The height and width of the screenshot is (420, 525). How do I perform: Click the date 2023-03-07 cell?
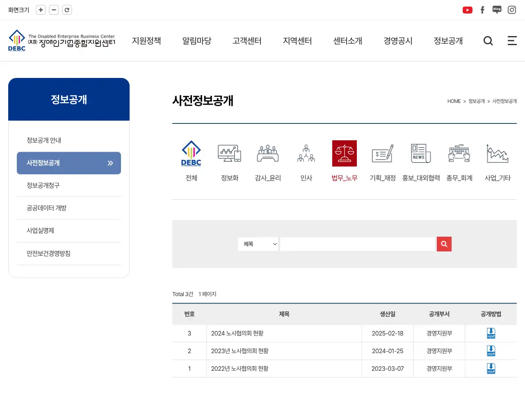(x=388, y=368)
